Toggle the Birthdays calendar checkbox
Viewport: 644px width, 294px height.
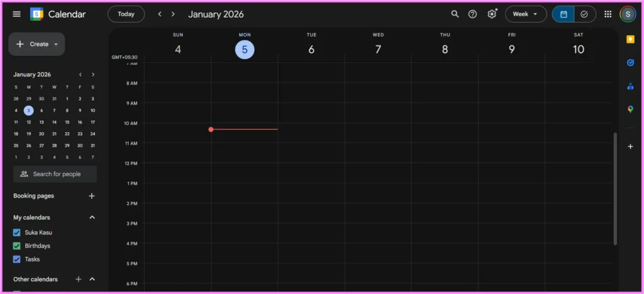click(x=17, y=246)
